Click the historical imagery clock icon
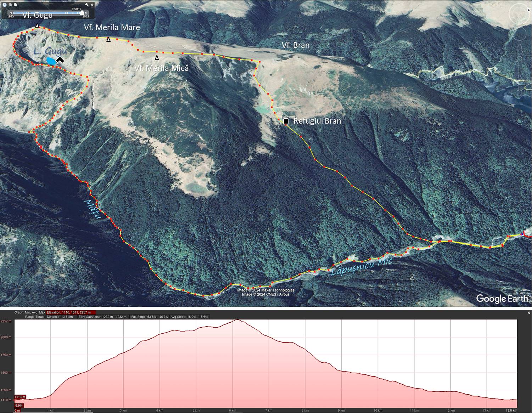 coord(5,5)
